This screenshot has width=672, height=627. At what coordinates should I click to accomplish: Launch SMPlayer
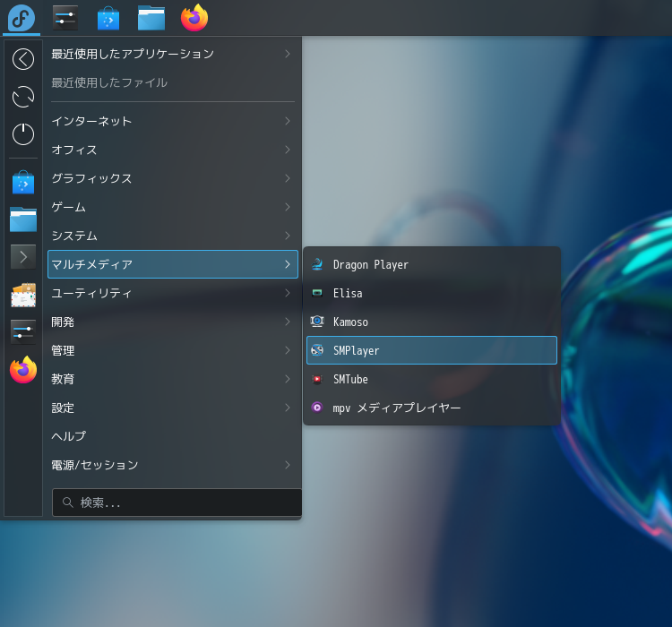(x=432, y=350)
